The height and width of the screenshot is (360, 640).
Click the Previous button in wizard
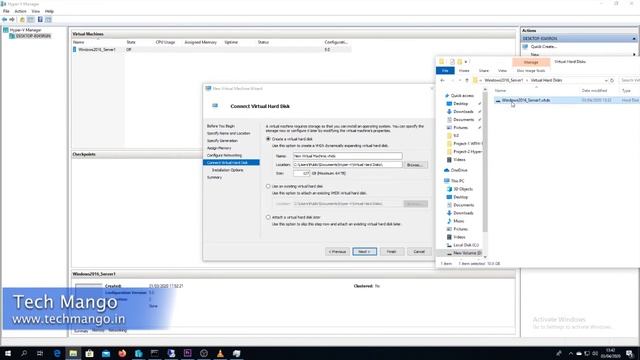(338, 251)
